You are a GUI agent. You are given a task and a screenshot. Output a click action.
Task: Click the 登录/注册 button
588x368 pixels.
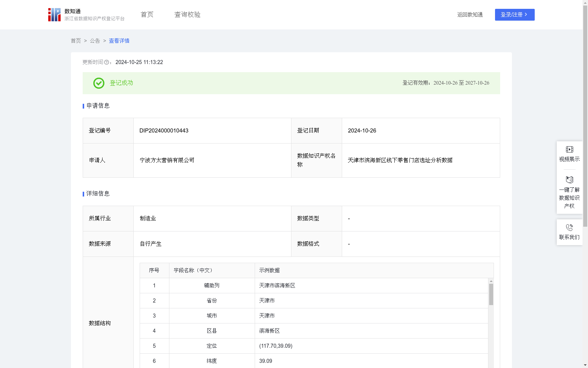(x=514, y=15)
